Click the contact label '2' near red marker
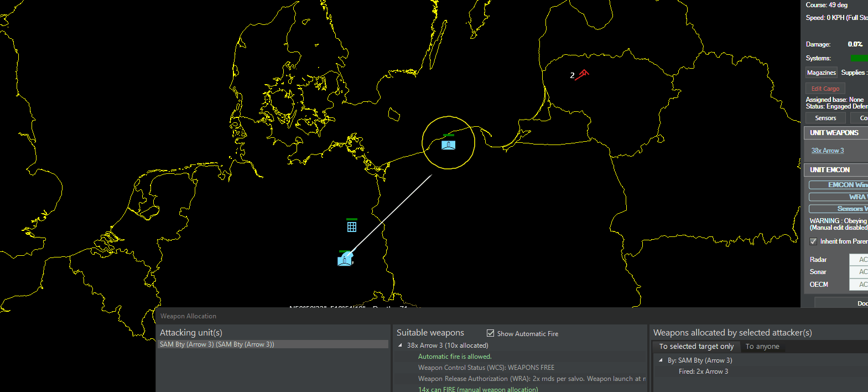 pyautogui.click(x=572, y=75)
